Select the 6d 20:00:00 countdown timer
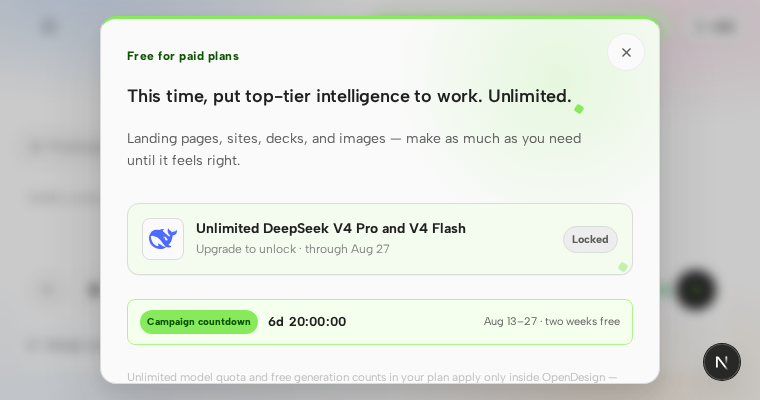 coord(307,322)
